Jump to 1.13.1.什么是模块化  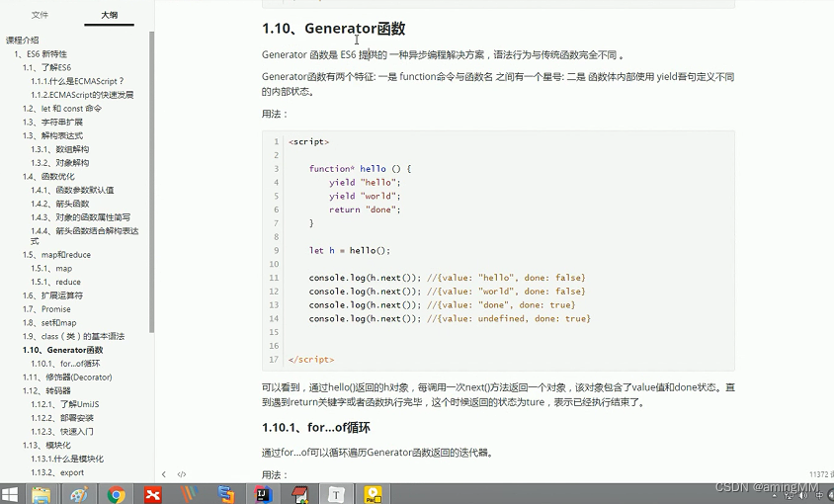(67, 459)
